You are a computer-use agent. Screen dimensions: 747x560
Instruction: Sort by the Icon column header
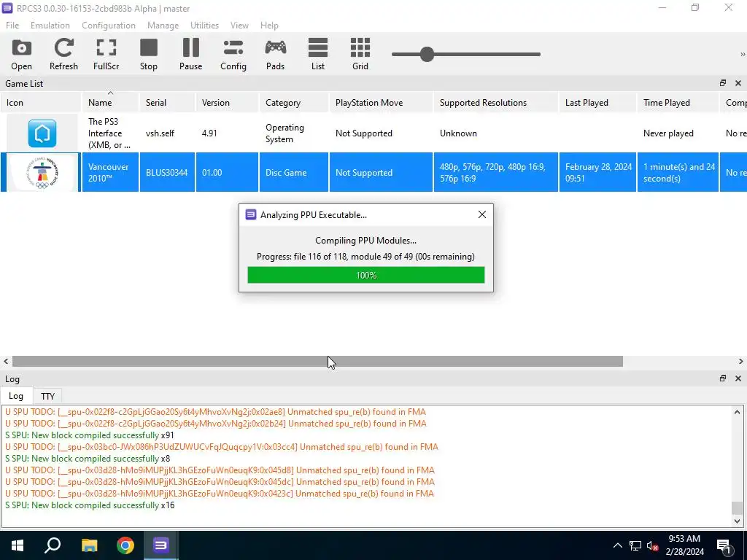(x=41, y=102)
